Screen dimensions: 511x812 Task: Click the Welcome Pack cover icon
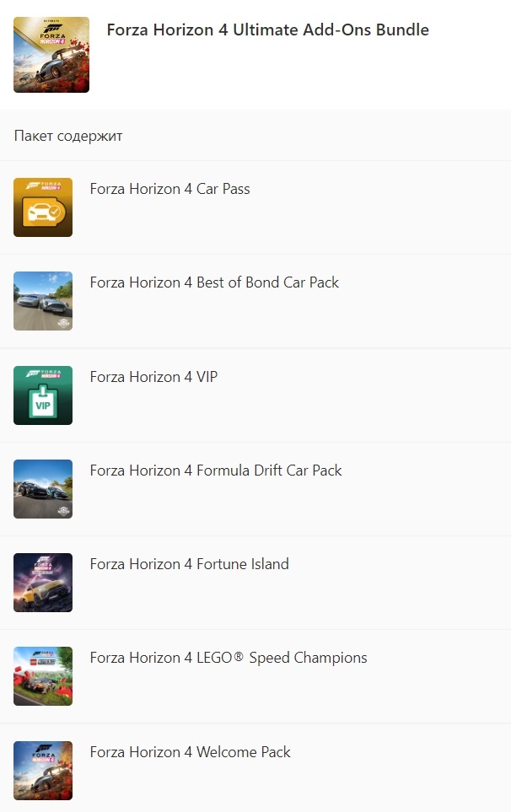[43, 771]
